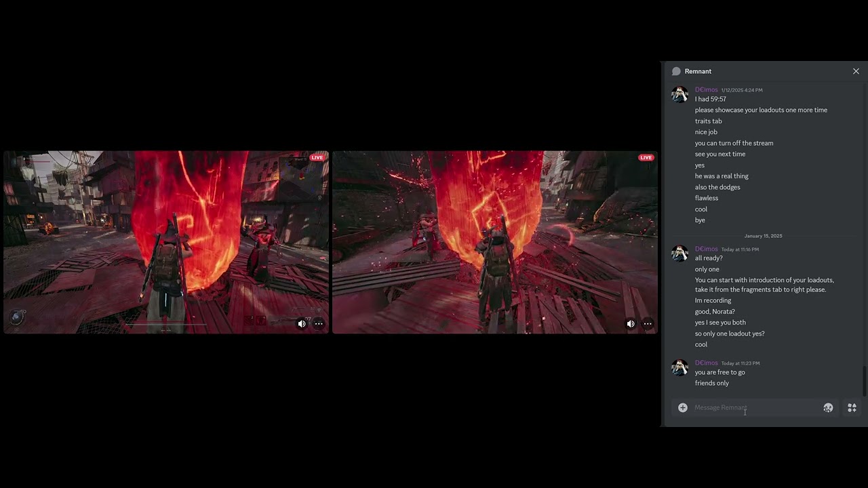Image resolution: width=868 pixels, height=488 pixels.
Task: Click the username above "all ready?"
Action: pos(706,249)
